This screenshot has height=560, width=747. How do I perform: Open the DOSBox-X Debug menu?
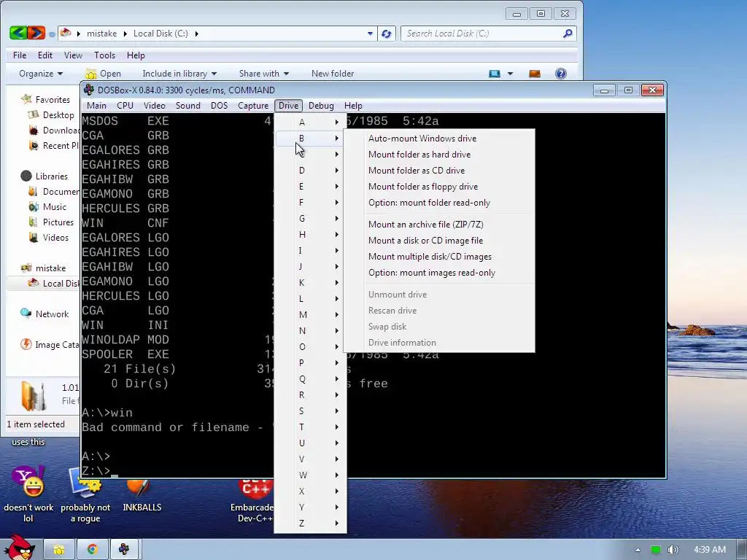[x=321, y=106]
